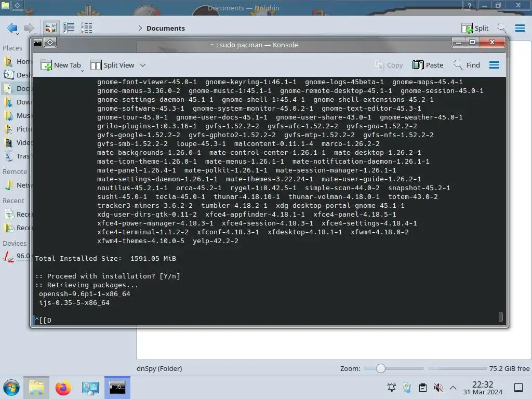Open Network in Remote section
Viewport: 532px width, 399px height.
coord(17,185)
